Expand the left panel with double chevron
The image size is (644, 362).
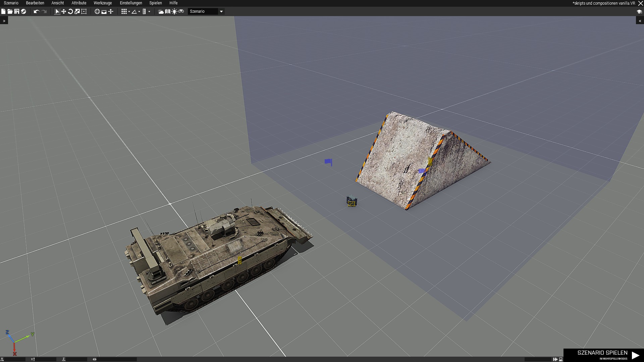(4, 21)
